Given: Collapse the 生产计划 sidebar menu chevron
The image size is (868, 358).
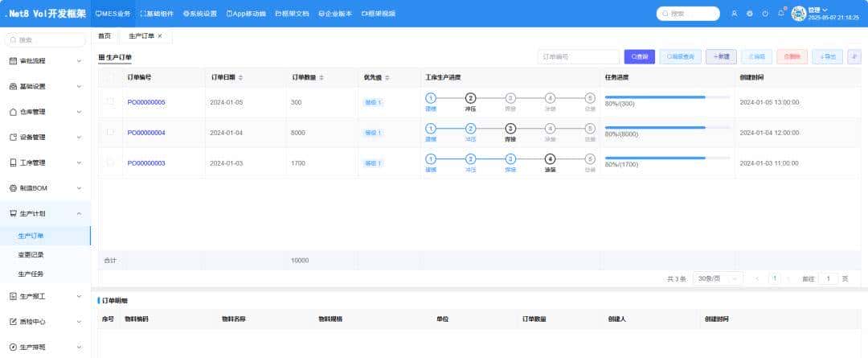Looking at the screenshot, I should [x=79, y=214].
